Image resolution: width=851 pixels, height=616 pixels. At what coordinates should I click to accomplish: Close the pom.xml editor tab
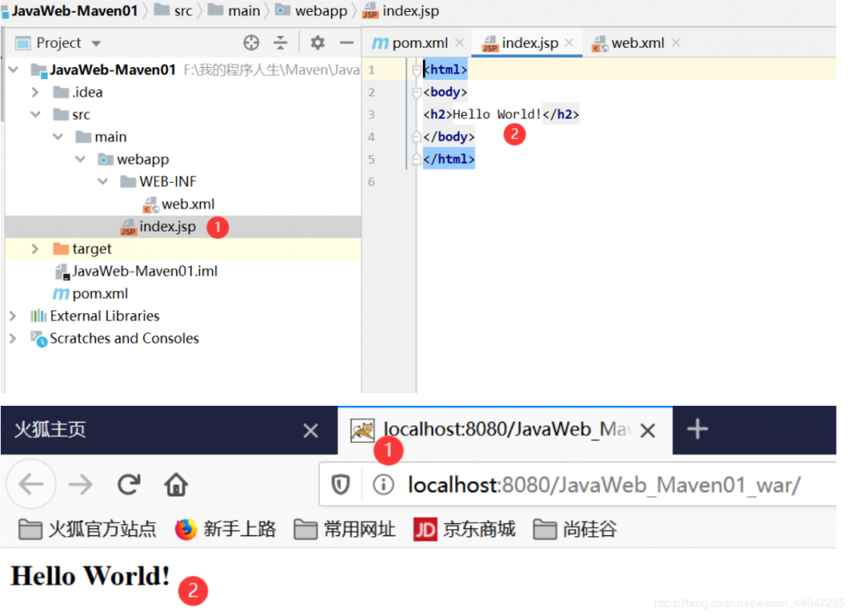[460, 43]
